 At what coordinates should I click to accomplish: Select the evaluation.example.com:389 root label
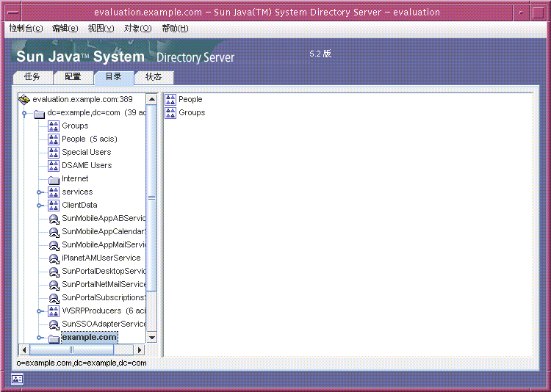pos(82,99)
